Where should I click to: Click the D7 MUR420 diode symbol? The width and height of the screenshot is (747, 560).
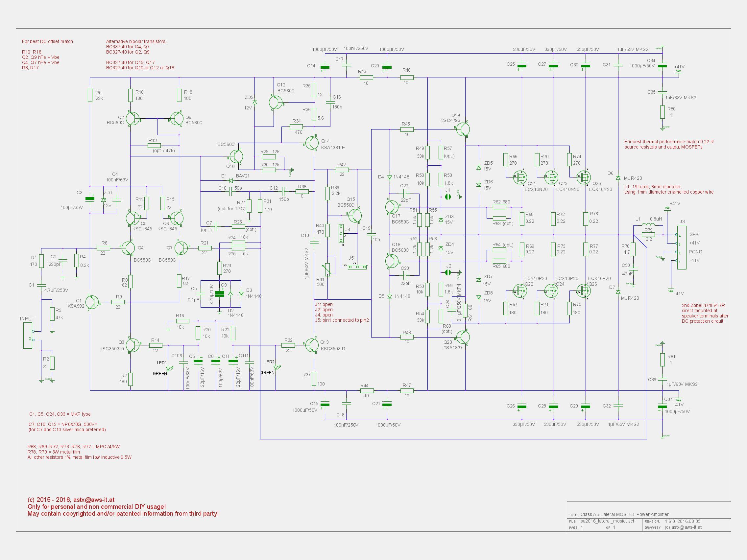[x=618, y=292]
